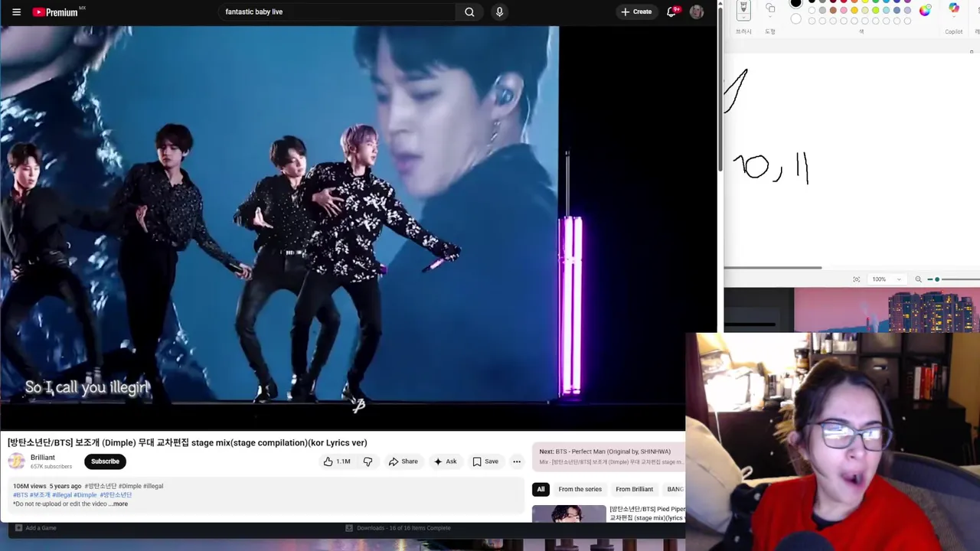Click 'Add a Game' in the bottom bar
This screenshot has width=980, height=551.
(35, 528)
